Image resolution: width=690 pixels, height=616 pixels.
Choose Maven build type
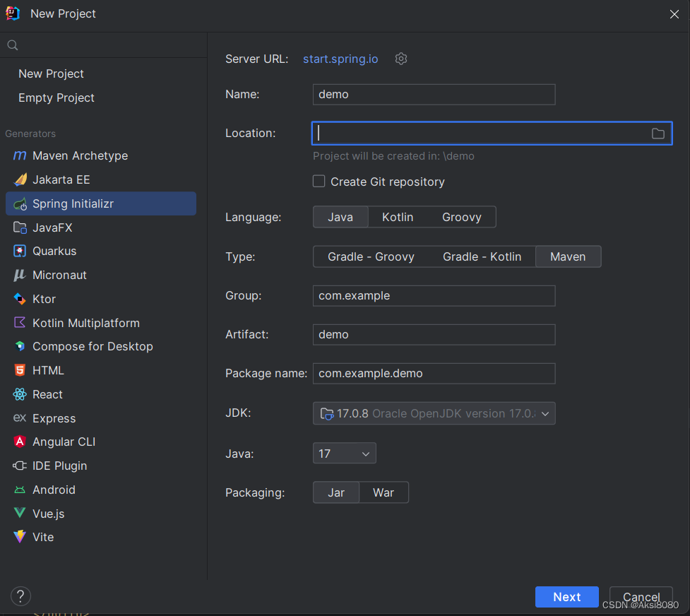568,256
